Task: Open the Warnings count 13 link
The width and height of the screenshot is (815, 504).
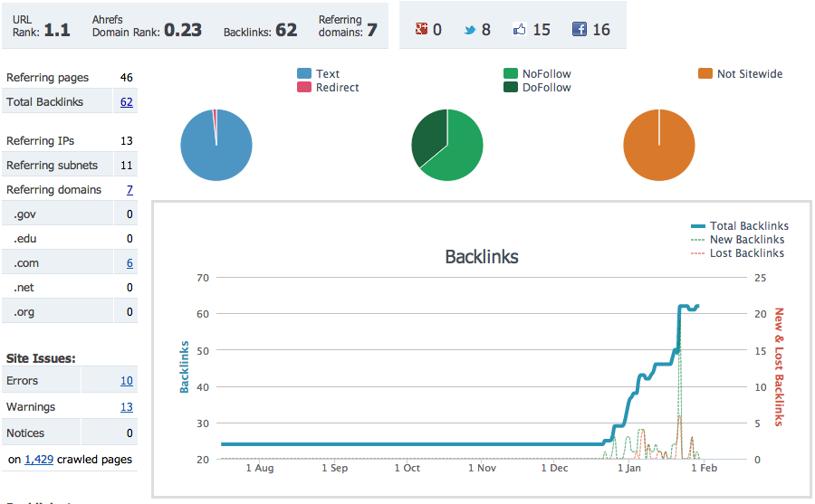Action: pos(127,407)
